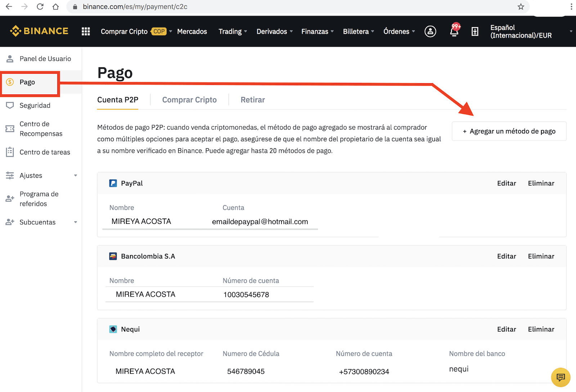Reload the page

click(40, 6)
